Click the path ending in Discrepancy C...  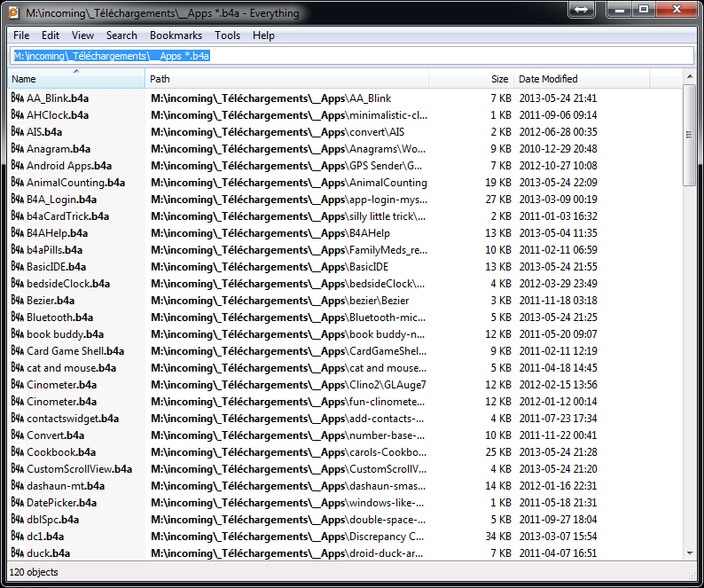[287, 537]
